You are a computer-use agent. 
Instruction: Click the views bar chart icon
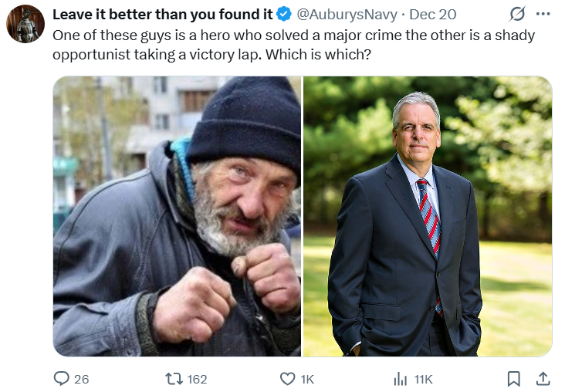[x=401, y=378]
